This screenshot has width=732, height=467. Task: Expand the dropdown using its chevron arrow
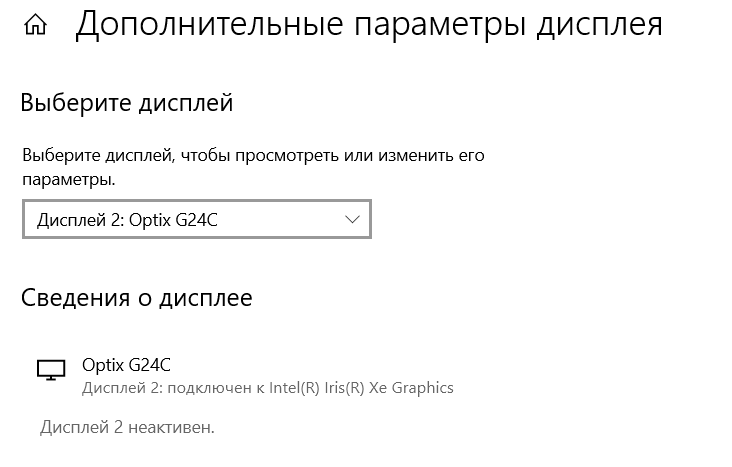pyautogui.click(x=352, y=220)
